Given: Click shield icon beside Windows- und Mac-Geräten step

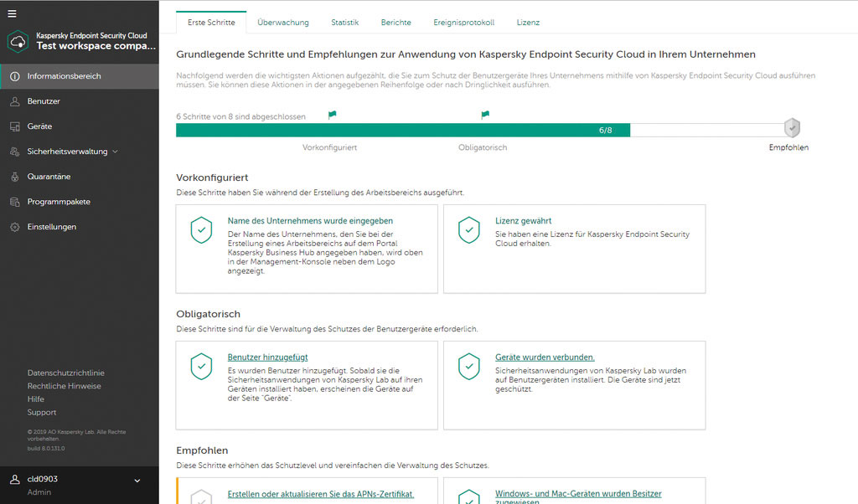Looking at the screenshot, I should [x=469, y=496].
